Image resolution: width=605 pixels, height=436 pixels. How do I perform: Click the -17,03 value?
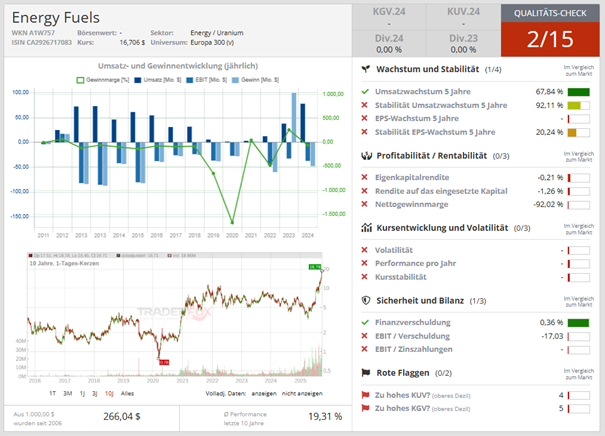(x=553, y=336)
